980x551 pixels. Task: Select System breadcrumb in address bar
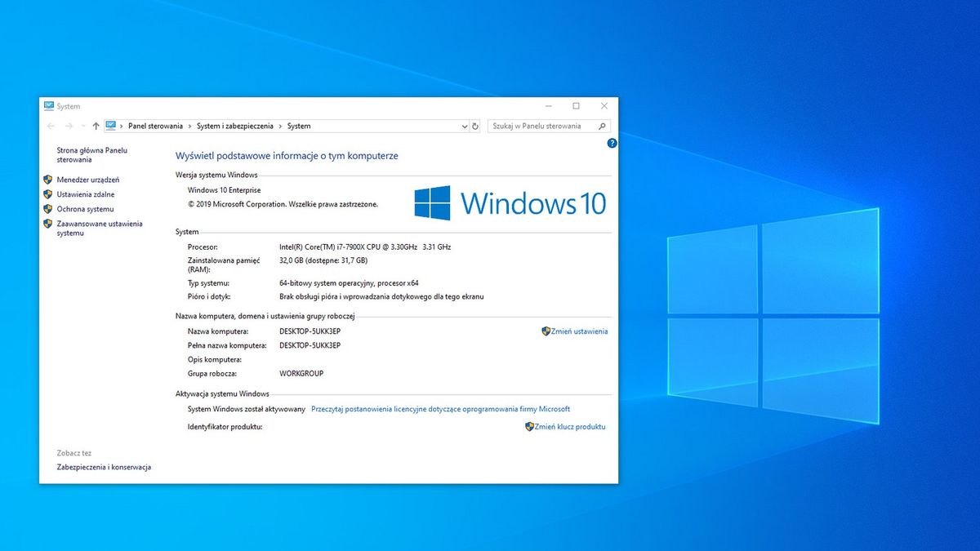pos(299,127)
